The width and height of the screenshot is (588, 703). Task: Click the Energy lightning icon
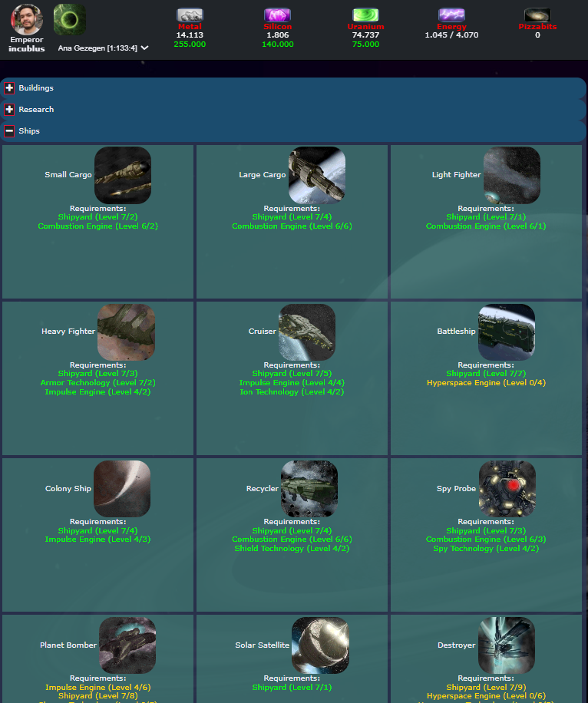point(451,15)
